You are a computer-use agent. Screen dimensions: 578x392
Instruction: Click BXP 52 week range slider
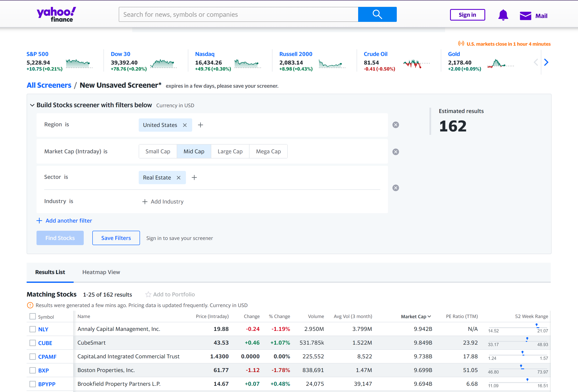(518, 369)
